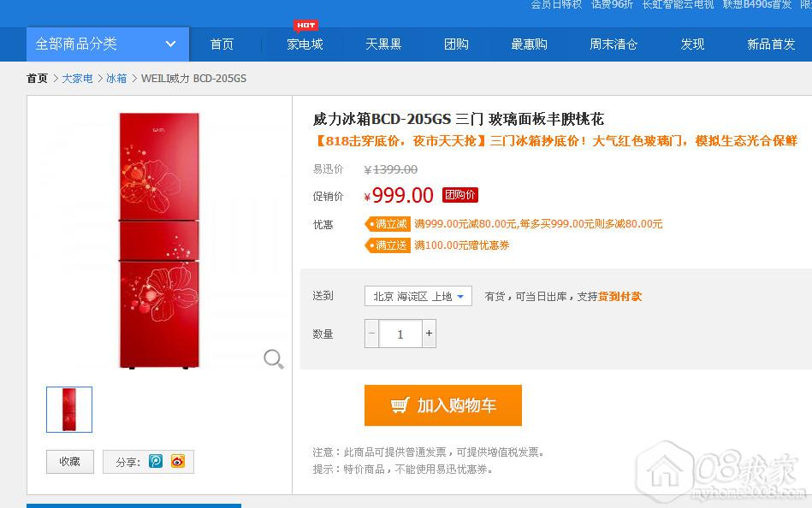Click the shopping cart icon in orange button
The height and width of the screenshot is (508, 812).
coord(400,405)
